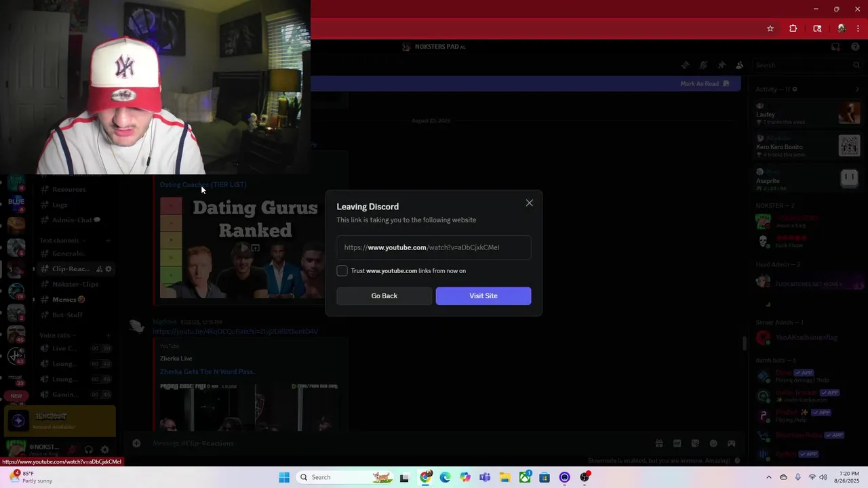Viewport: 868px width, 488px height.
Task: Click Zherka Gets The N Word Pass link
Action: point(208,371)
